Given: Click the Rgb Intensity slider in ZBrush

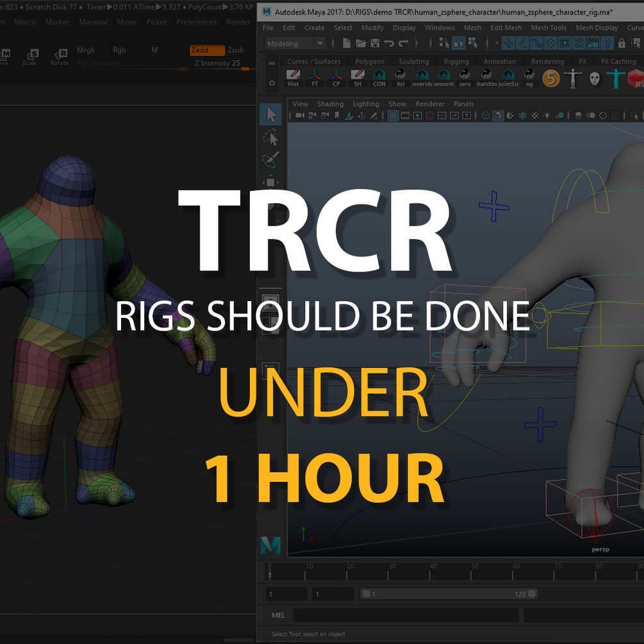Looking at the screenshot, I should [x=131, y=63].
